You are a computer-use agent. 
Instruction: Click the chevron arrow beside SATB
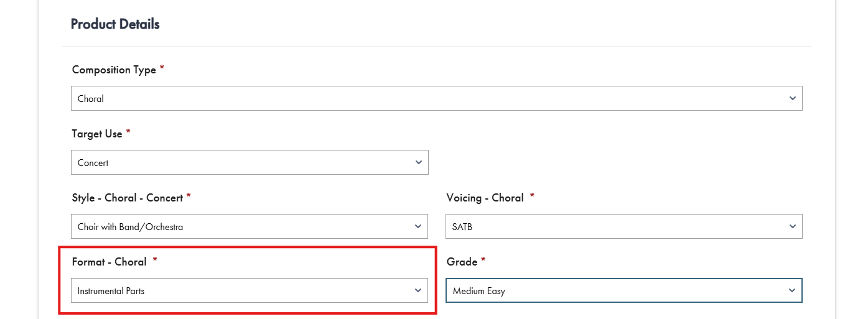tap(792, 226)
